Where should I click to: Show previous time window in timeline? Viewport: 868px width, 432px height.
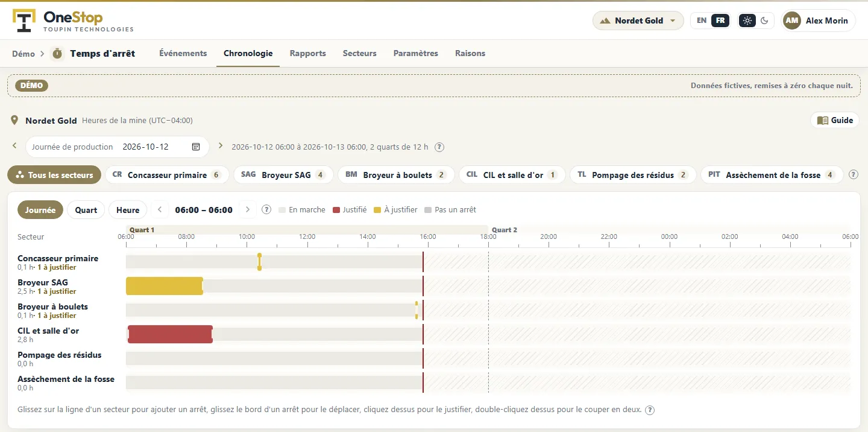(160, 210)
